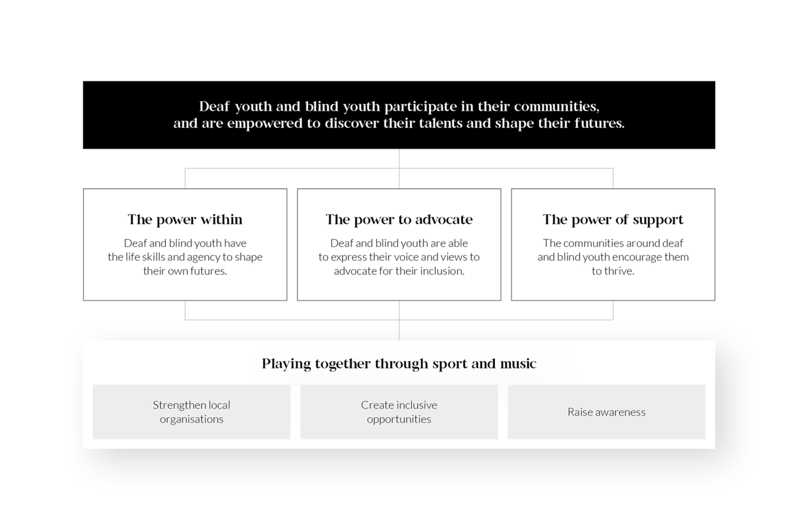Viewport: 798px width, 532px height.
Task: Click 'Playing together through sport and music' title
Action: [x=399, y=364]
